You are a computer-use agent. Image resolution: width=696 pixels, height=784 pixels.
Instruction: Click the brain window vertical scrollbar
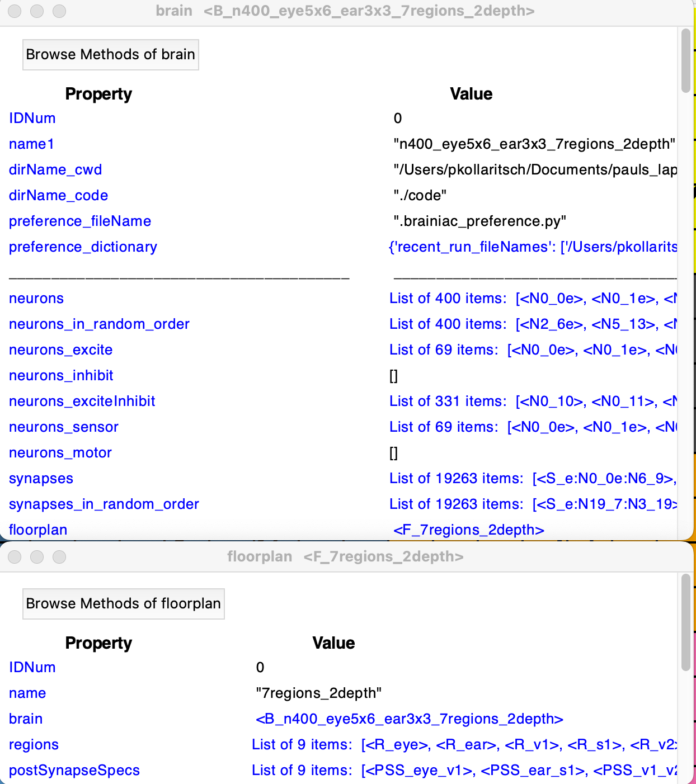(x=686, y=60)
